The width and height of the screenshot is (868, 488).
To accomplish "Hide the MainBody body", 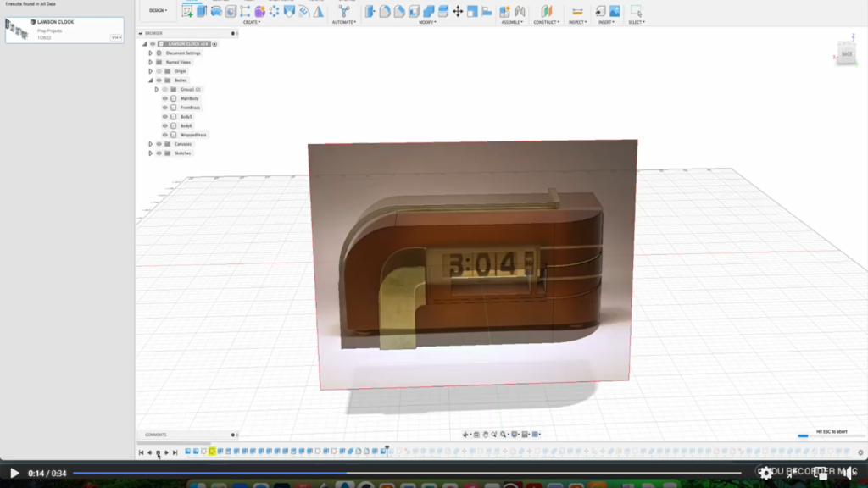I will [x=165, y=98].
